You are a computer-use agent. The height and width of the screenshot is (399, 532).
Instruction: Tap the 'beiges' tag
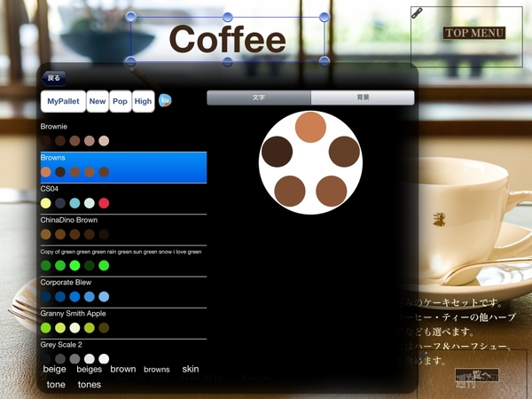(90, 369)
